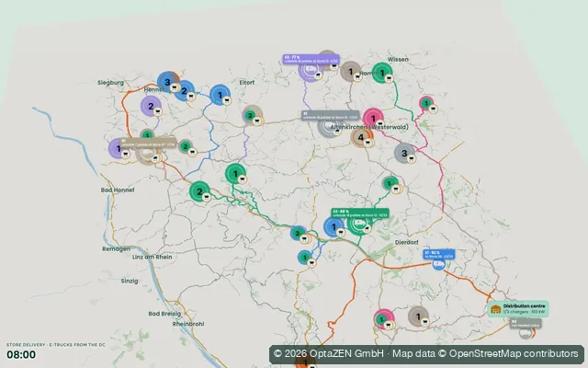Open the small green 2 marker south of Eitorf
588x368 pixels.
250,116
